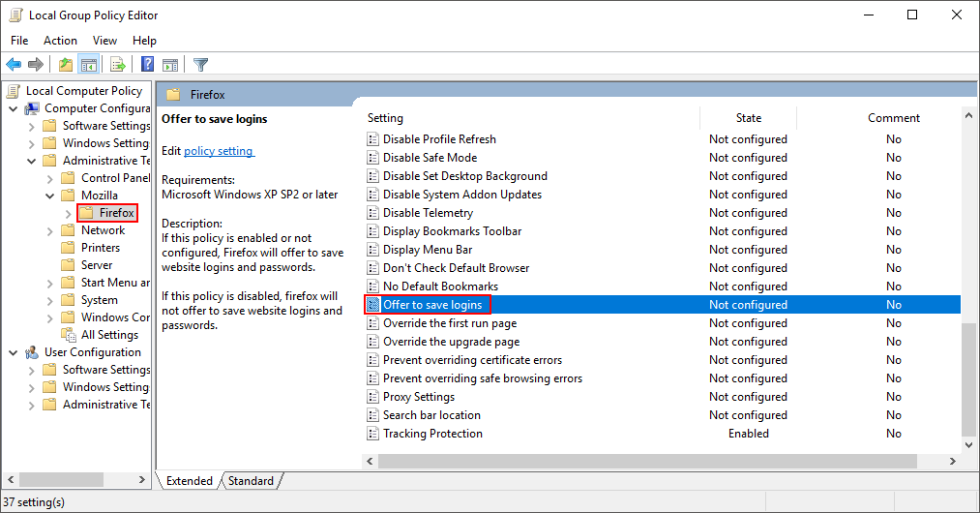Click the Back arrow toolbar icon
The height and width of the screenshot is (513, 980).
pos(14,64)
